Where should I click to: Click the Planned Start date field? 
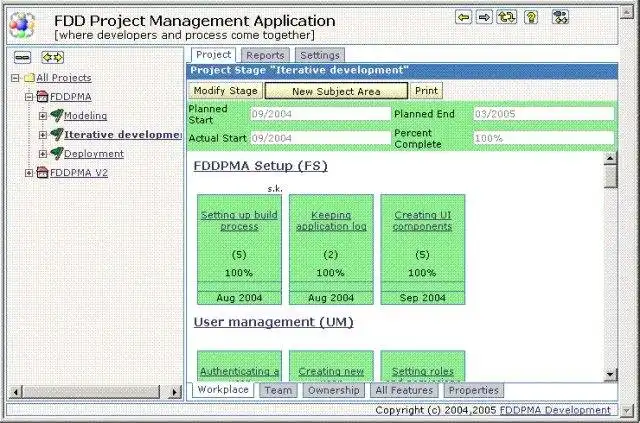pos(321,114)
